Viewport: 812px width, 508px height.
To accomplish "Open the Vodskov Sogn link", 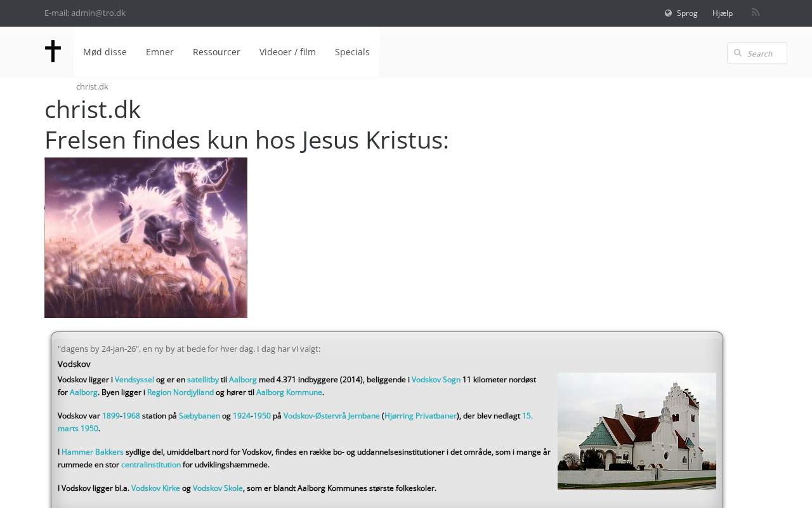I will click(x=436, y=380).
